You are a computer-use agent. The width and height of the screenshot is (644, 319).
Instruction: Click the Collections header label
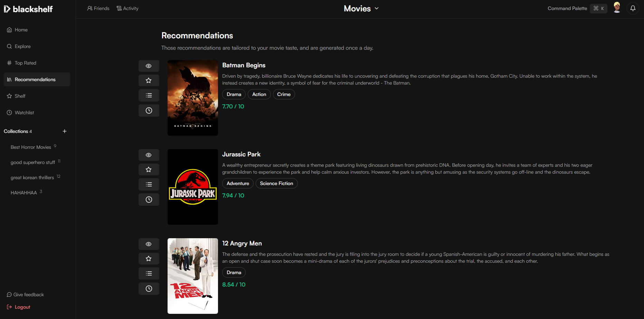[16, 131]
